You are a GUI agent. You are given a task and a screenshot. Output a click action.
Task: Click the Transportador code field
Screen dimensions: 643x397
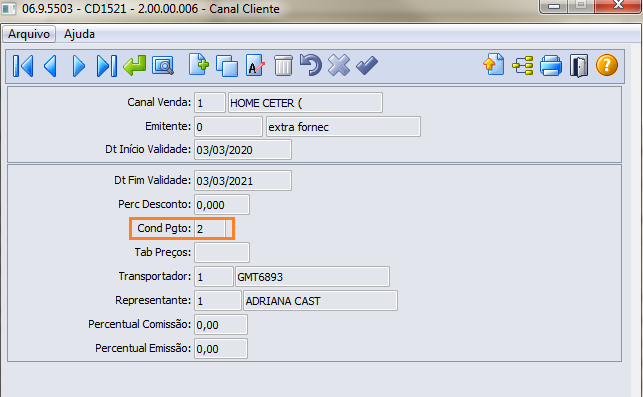(214, 276)
